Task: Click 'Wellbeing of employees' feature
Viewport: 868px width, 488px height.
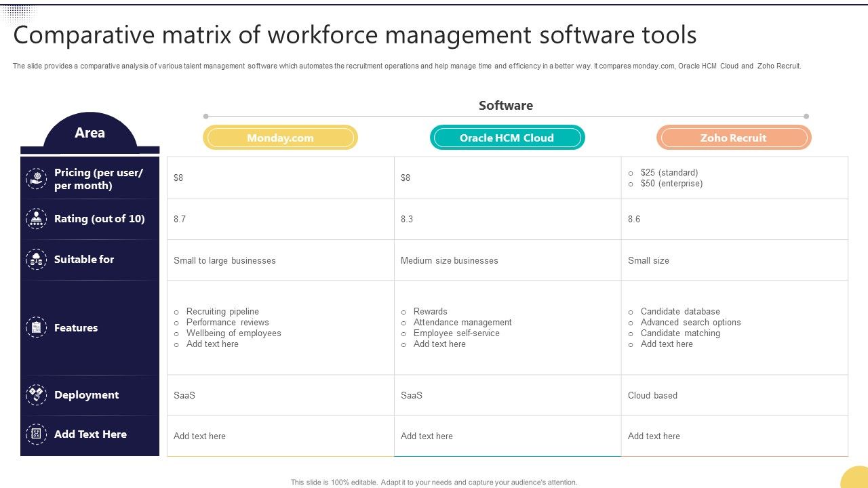Action: tap(233, 333)
